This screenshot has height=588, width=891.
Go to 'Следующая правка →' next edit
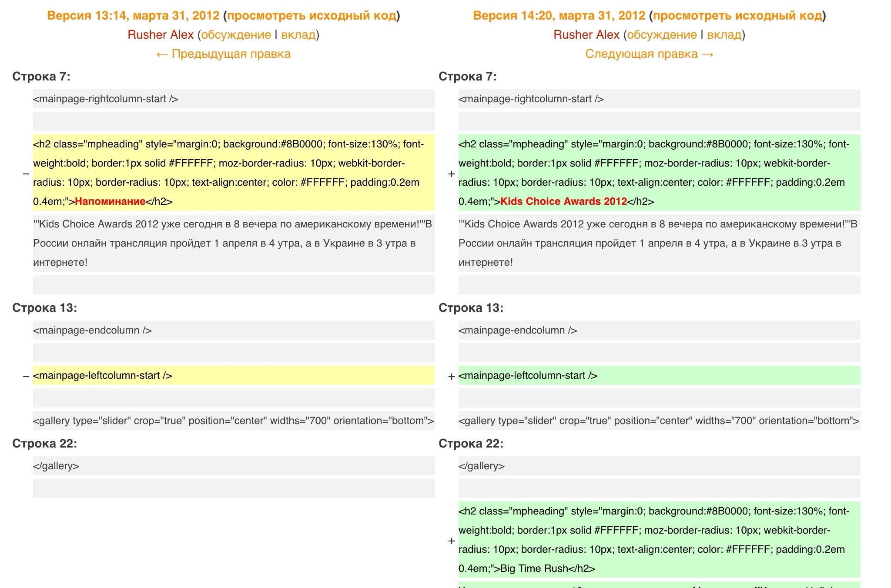point(650,54)
